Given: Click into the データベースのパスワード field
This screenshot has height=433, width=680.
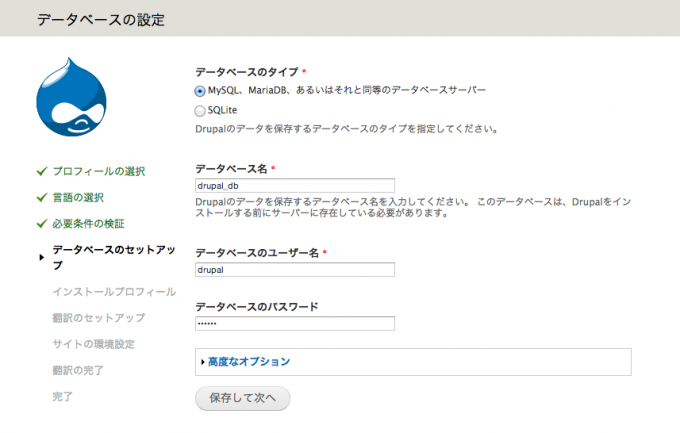Looking at the screenshot, I should (x=295, y=323).
